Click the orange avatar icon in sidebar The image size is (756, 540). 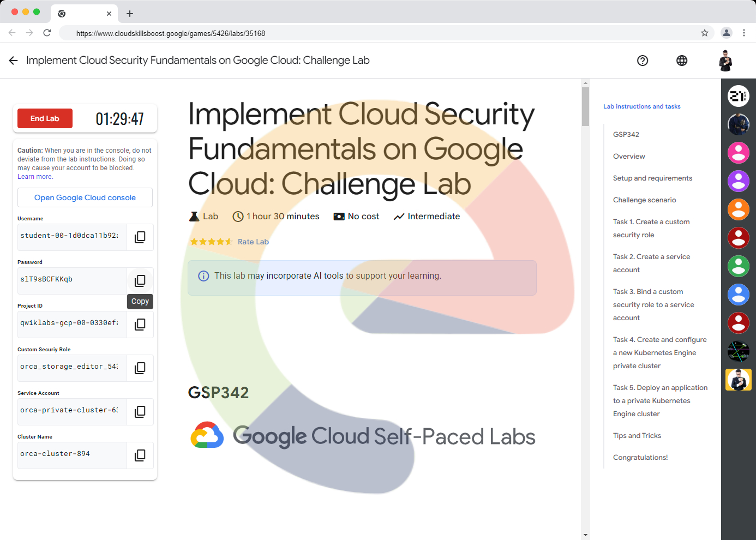pos(739,209)
